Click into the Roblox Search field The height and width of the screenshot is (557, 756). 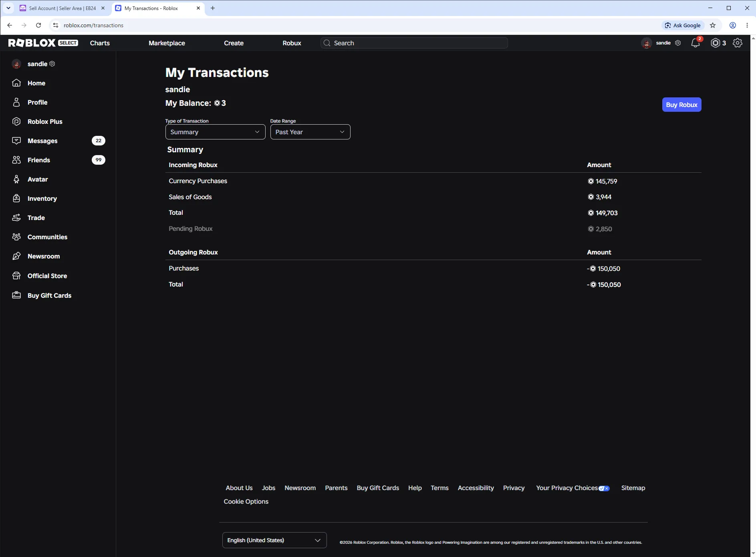click(x=414, y=43)
